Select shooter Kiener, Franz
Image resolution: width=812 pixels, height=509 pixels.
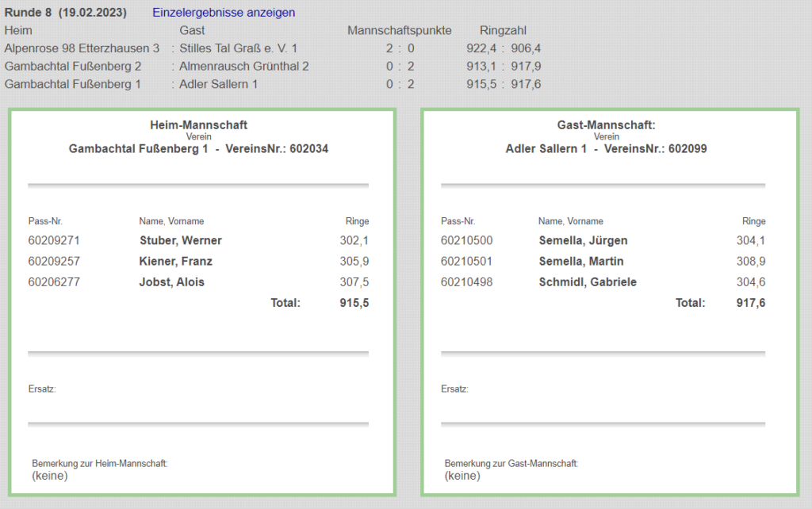click(176, 261)
